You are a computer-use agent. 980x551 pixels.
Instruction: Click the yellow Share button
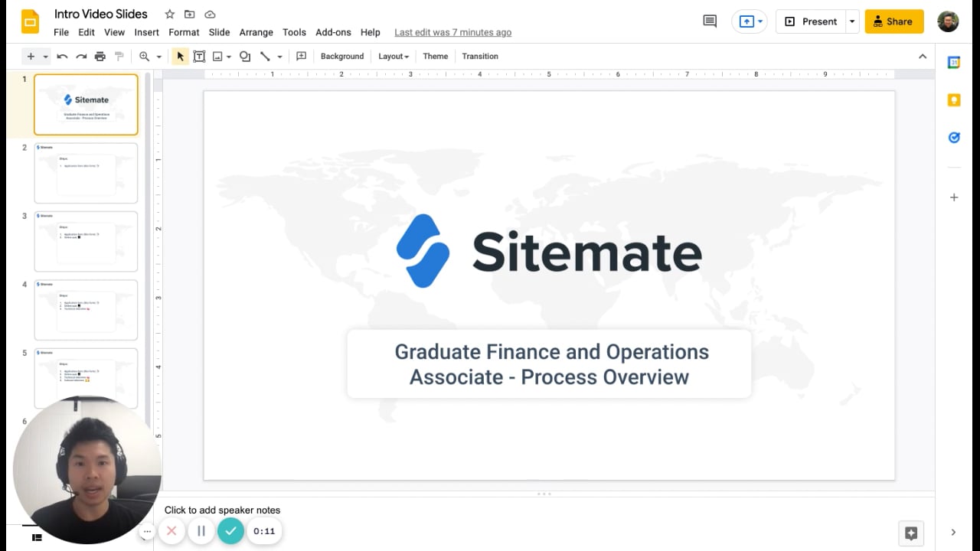[x=894, y=21]
